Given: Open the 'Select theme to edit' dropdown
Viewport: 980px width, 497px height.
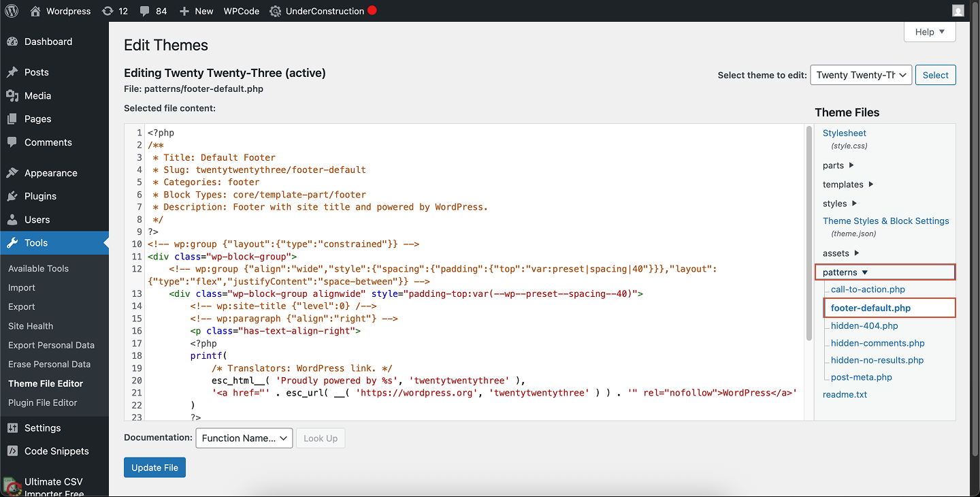Looking at the screenshot, I should point(860,75).
